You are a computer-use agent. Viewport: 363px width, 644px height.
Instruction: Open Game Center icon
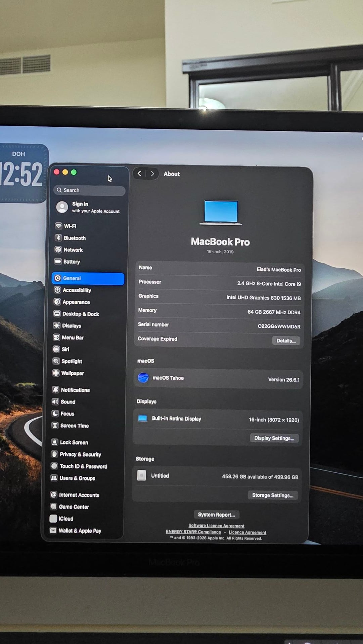tap(53, 506)
